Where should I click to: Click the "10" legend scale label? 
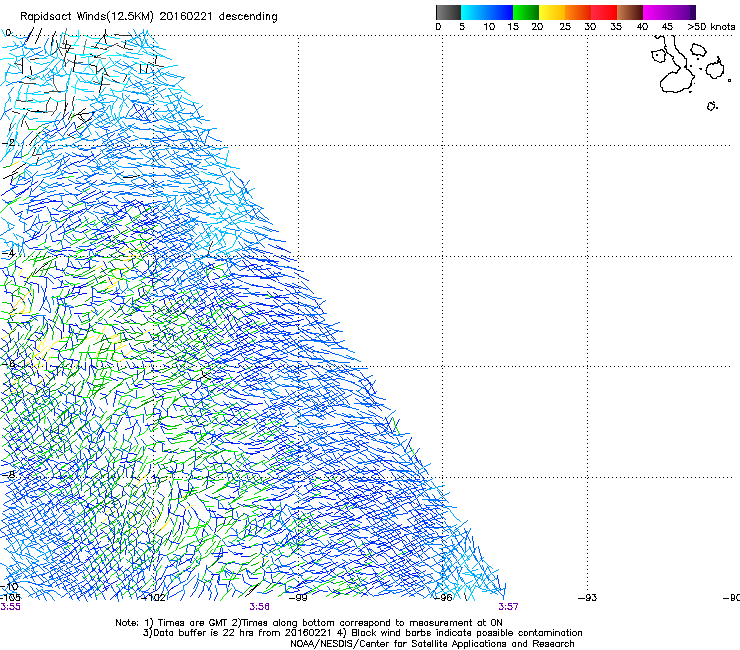(x=489, y=27)
